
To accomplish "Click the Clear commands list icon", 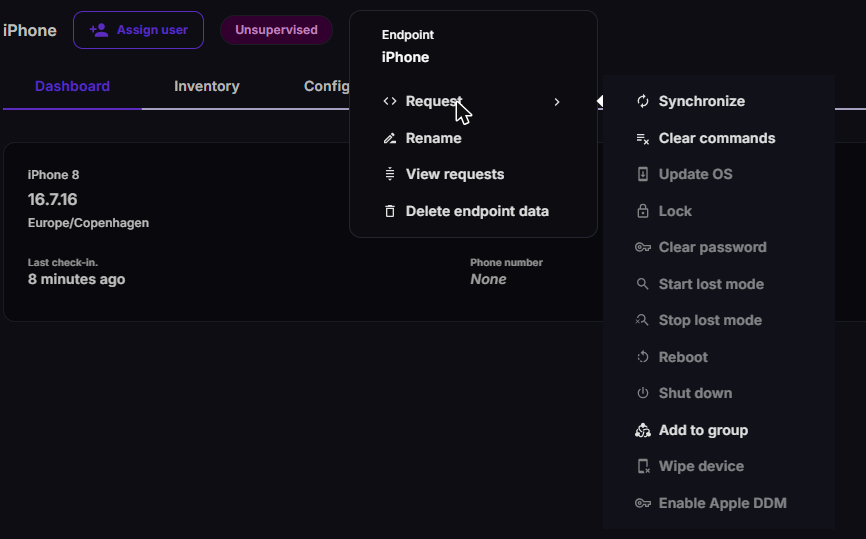I will point(642,139).
